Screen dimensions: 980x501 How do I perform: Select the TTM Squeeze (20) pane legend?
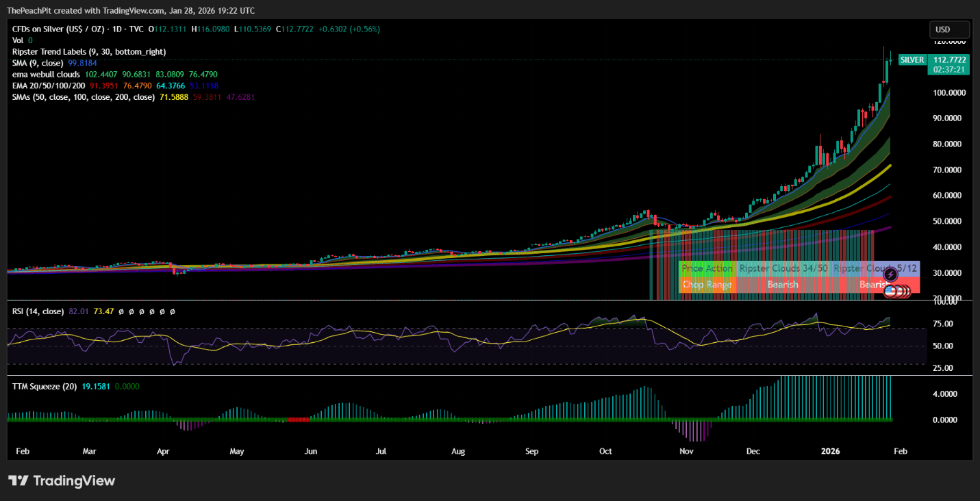tap(44, 386)
